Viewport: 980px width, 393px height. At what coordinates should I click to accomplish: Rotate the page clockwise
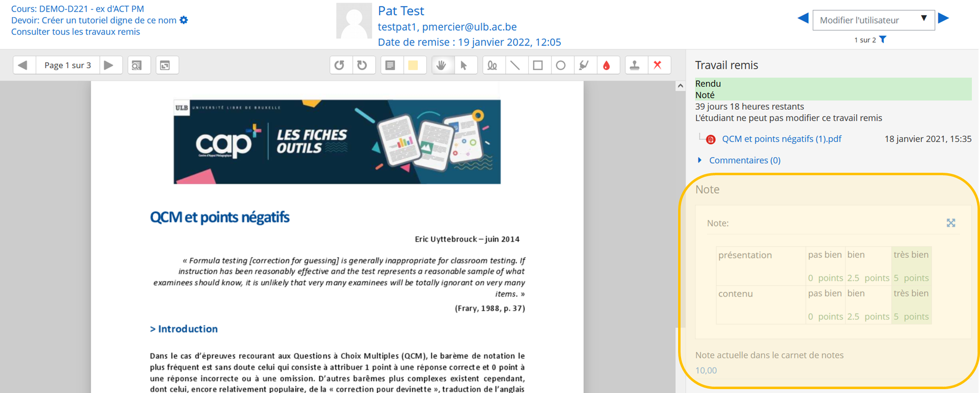point(363,65)
